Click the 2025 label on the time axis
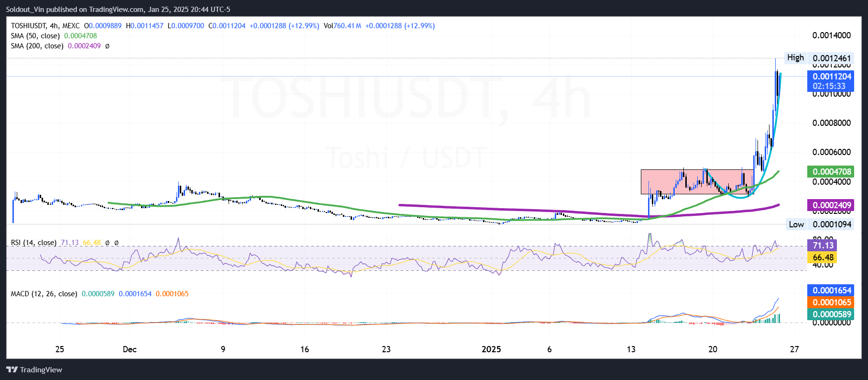The height and width of the screenshot is (380, 868). click(491, 349)
